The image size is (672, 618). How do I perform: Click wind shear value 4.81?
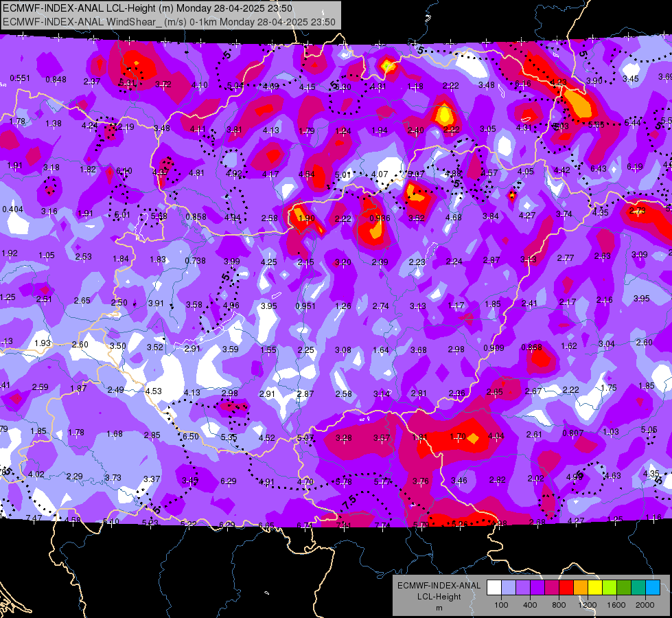click(x=196, y=173)
